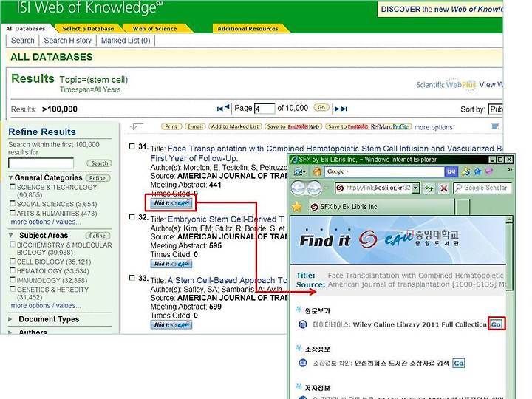Open the Web of Science tab

coord(154,29)
